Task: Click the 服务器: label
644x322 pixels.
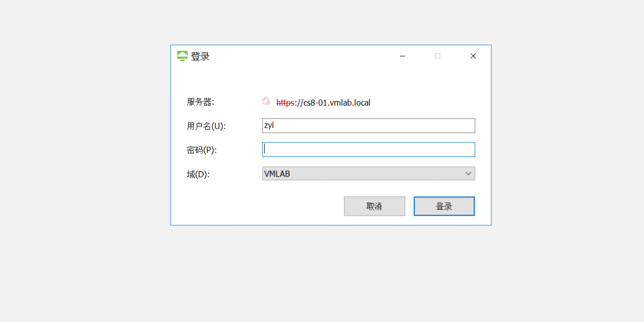Action: tap(201, 102)
